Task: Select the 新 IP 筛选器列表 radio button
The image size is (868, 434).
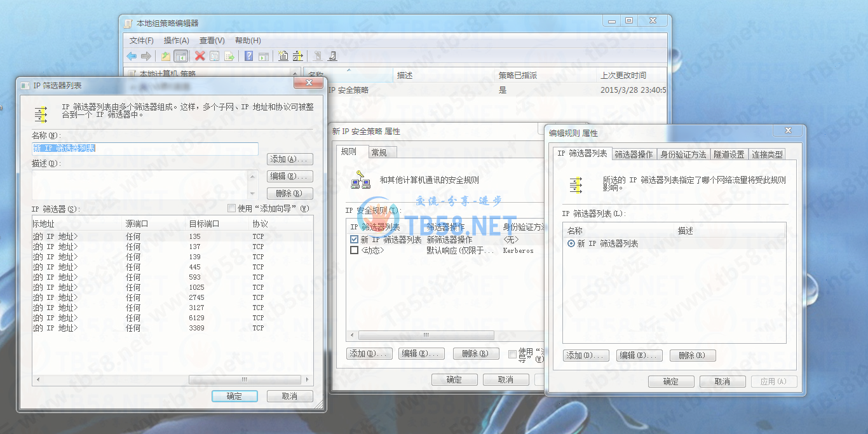Action: [x=571, y=243]
